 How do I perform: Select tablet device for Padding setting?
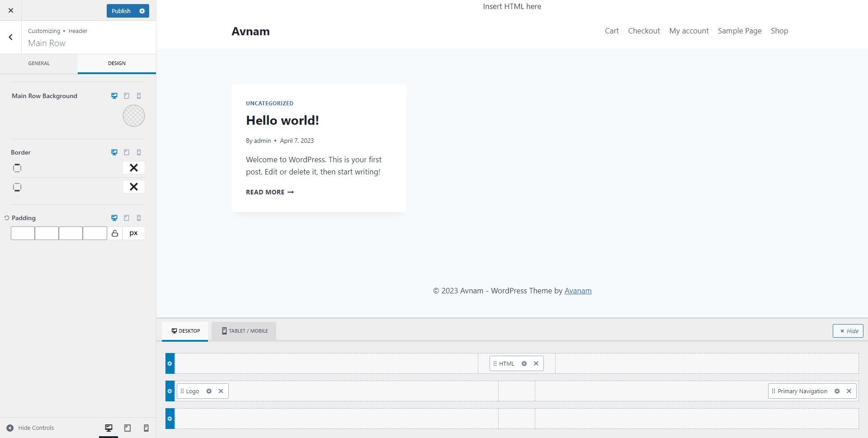click(x=127, y=218)
